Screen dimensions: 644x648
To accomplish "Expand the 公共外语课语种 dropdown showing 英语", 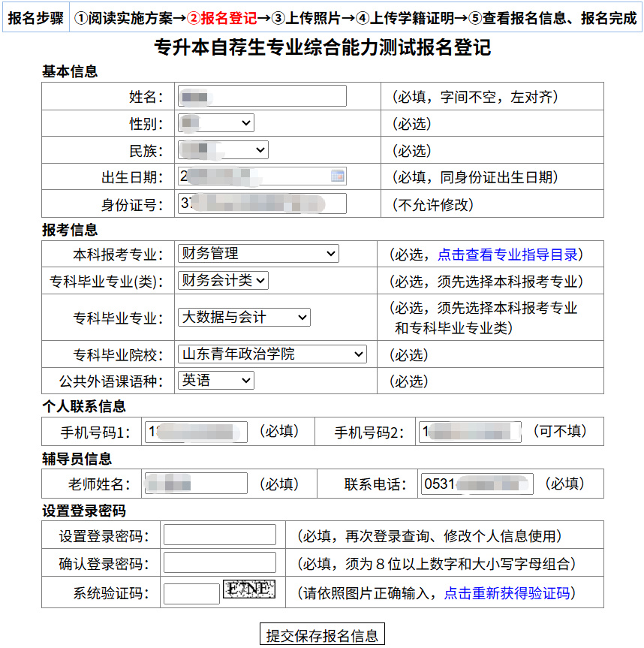I will (216, 381).
